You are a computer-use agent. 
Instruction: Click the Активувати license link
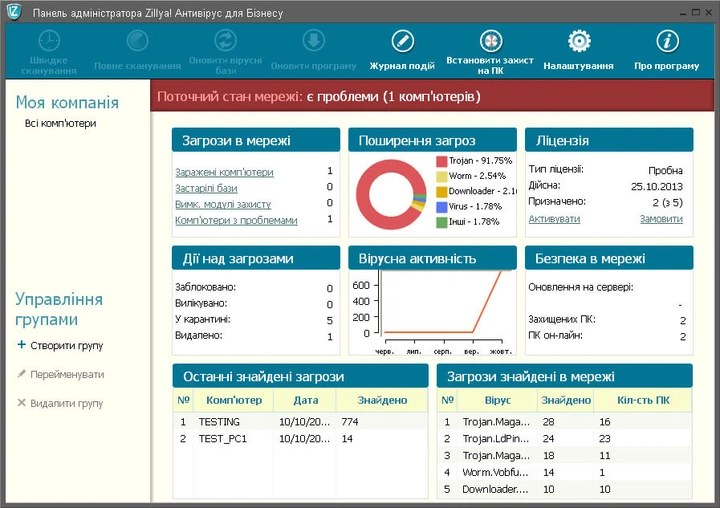(554, 218)
